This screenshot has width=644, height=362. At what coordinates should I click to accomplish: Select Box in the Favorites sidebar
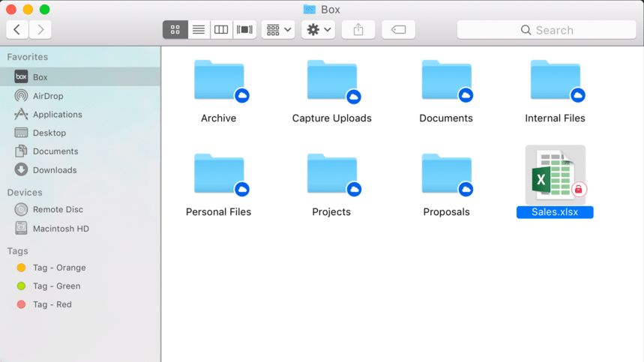[x=80, y=76]
